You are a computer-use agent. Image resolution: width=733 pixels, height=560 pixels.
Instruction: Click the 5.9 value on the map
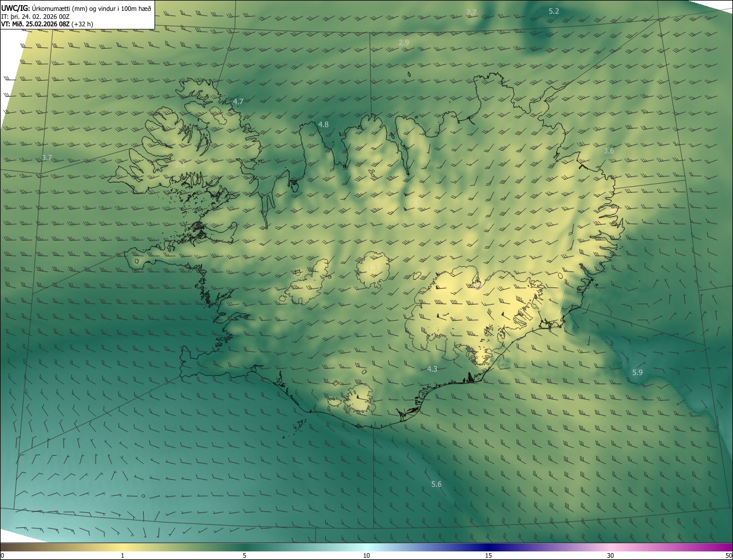pyautogui.click(x=637, y=373)
